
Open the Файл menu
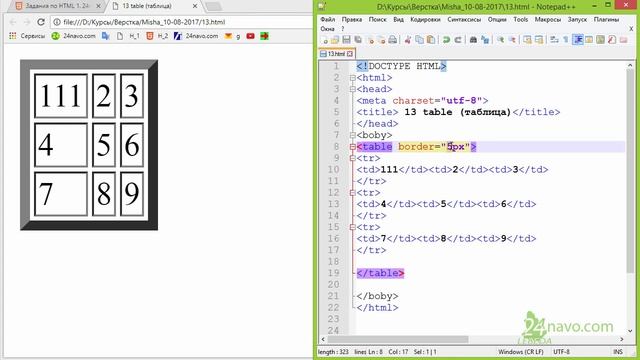click(327, 19)
